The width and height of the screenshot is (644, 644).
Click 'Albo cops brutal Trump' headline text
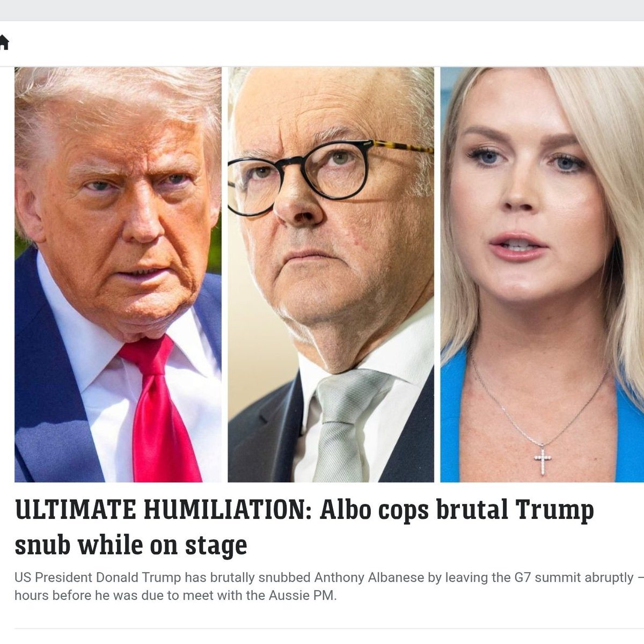457,511
